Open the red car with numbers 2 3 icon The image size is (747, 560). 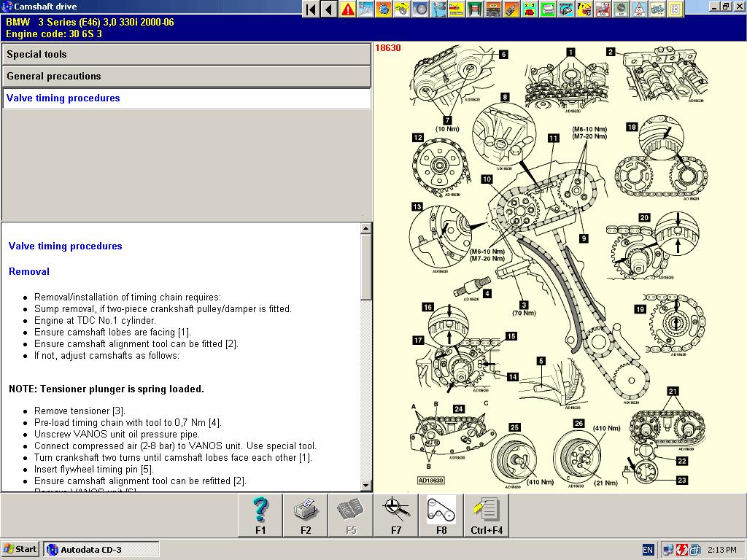(530, 9)
